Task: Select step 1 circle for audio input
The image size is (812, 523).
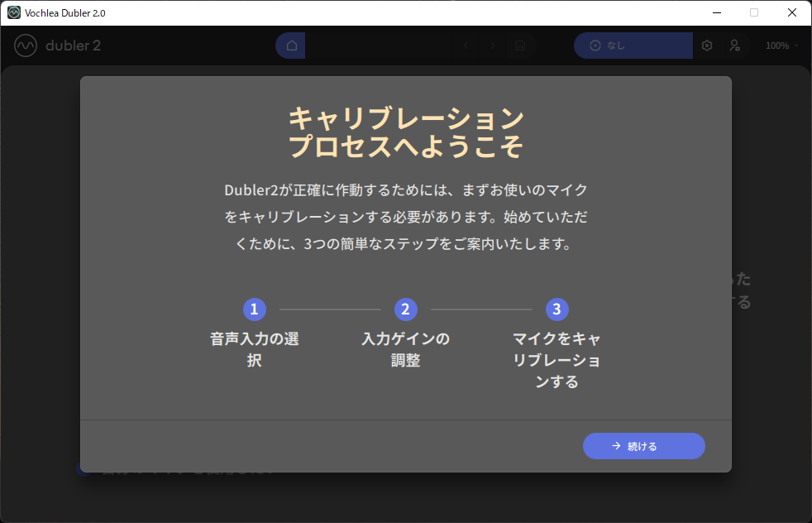Action: [x=255, y=309]
